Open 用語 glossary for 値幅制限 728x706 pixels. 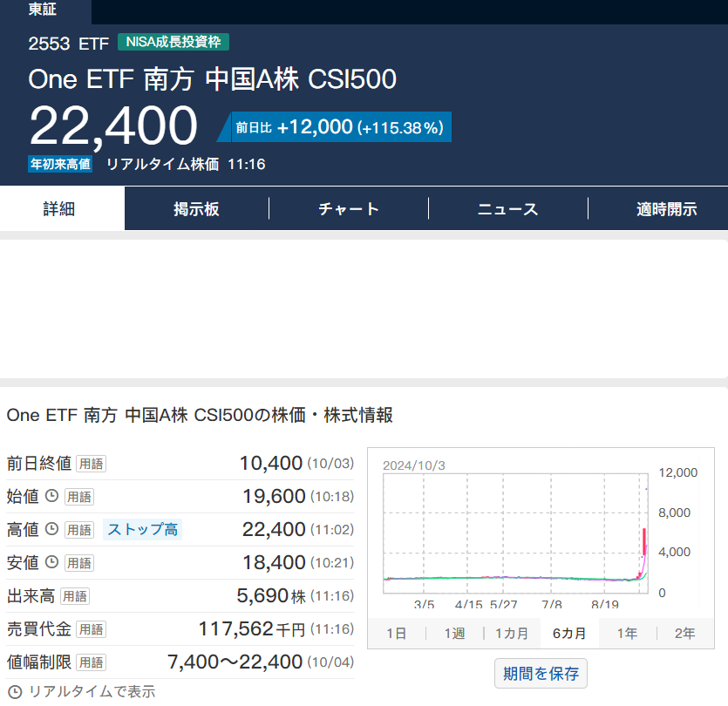coord(91,662)
